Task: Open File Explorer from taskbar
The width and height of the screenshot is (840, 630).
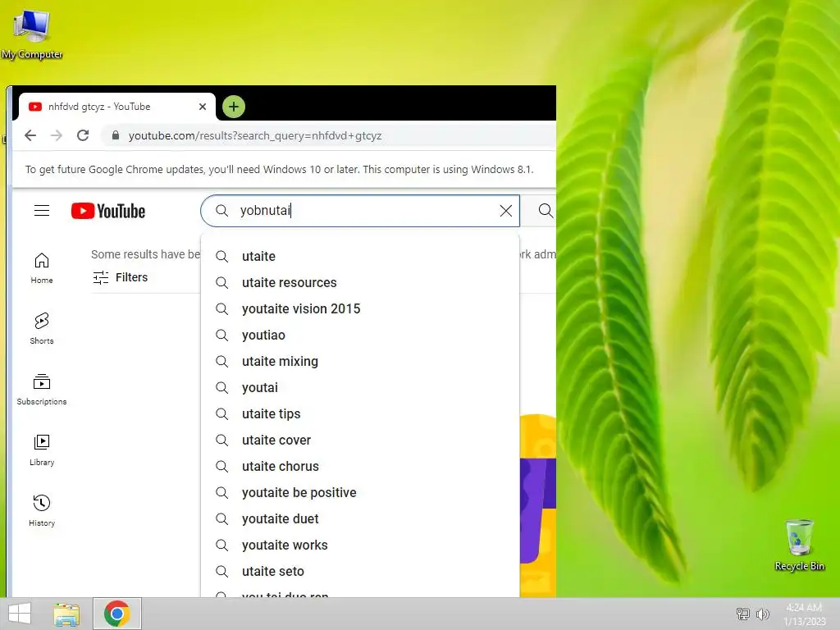Action: tap(66, 614)
